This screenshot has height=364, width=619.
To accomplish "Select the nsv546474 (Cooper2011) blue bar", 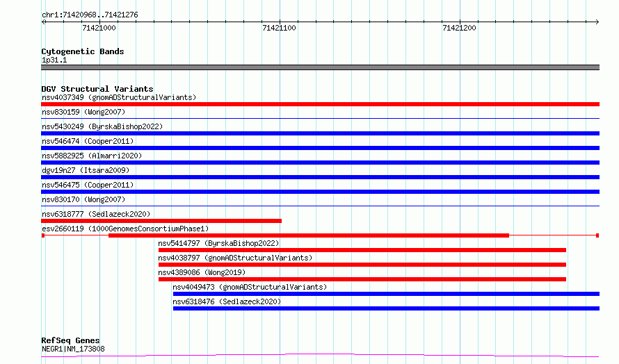I will 320,148.
